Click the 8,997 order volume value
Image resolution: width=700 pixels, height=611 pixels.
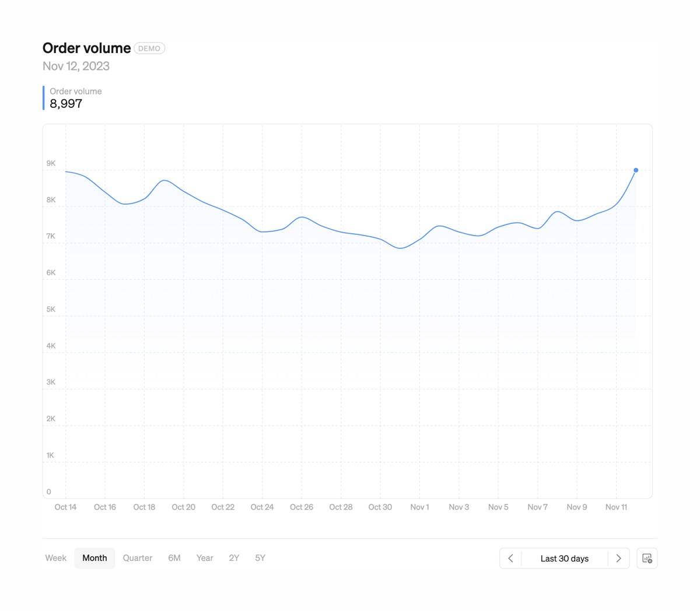click(x=65, y=104)
